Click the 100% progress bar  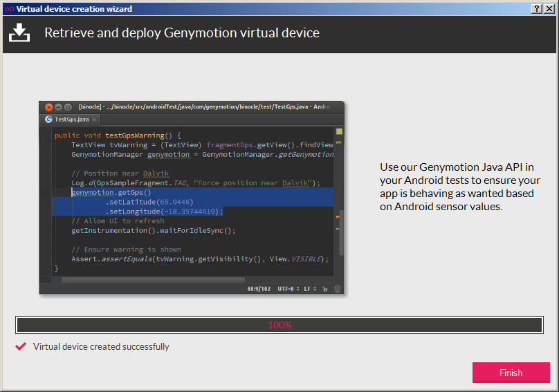click(x=279, y=325)
